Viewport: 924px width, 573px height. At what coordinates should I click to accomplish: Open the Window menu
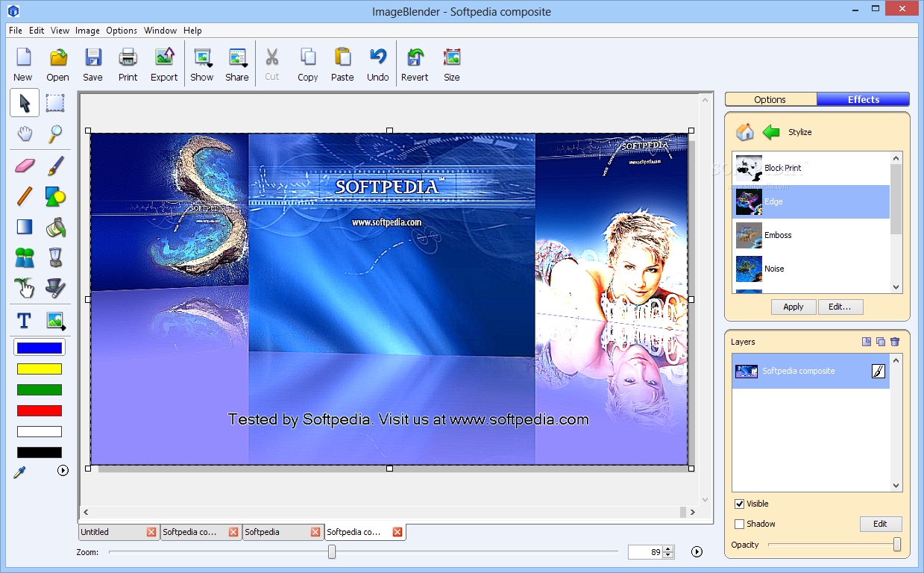point(160,31)
